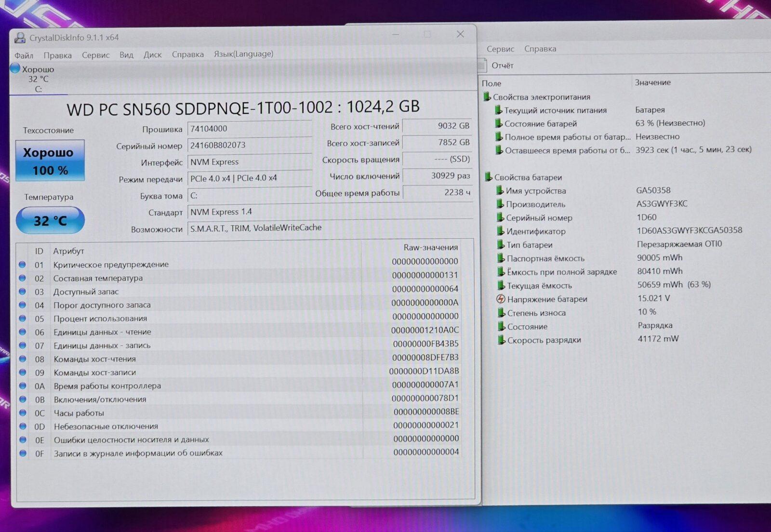This screenshot has width=771, height=532.
Task: Open the Правка menu in CrystalDiskInfo
Action: pos(57,55)
